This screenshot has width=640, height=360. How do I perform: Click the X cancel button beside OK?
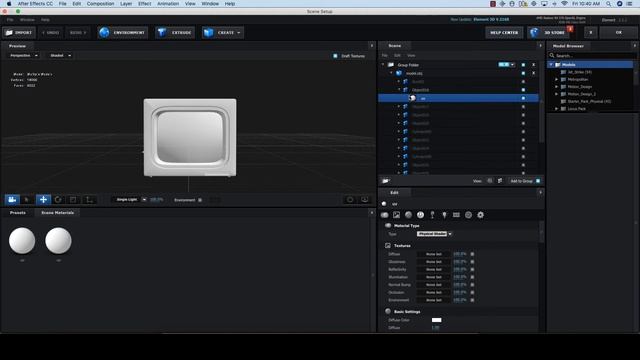tap(590, 32)
